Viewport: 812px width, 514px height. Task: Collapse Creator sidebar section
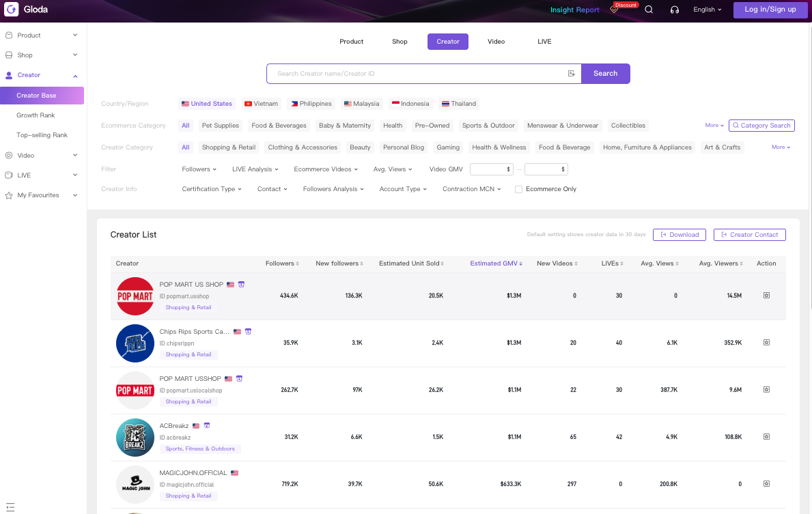pos(75,76)
